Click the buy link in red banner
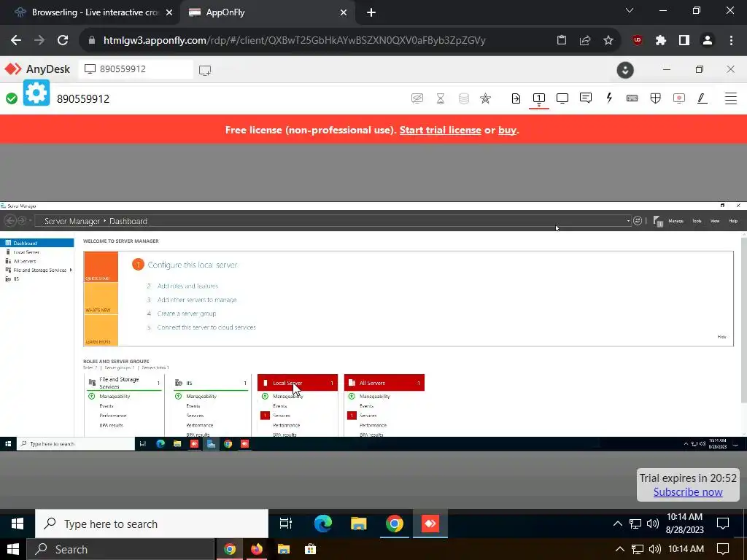 pos(507,130)
